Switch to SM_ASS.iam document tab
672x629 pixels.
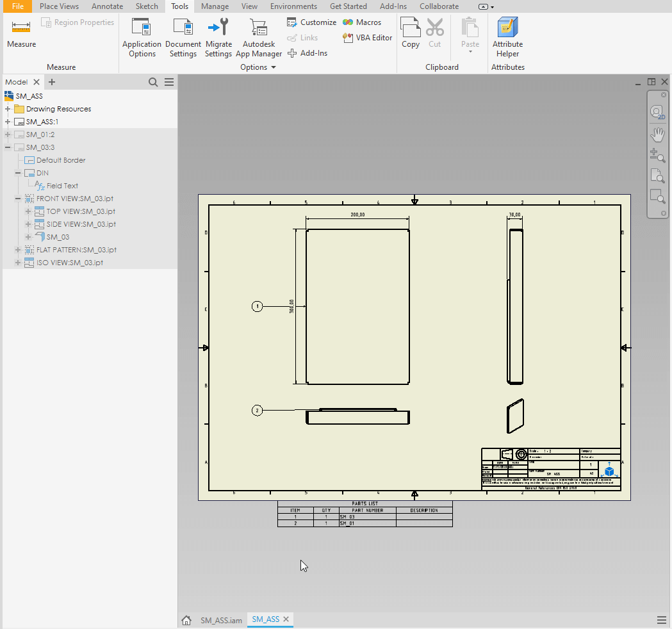[220, 619]
